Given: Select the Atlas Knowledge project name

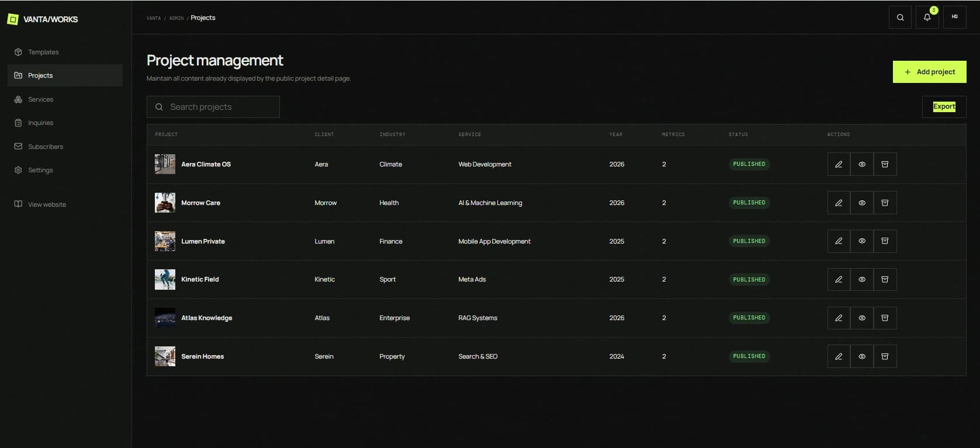Looking at the screenshot, I should [206, 318].
